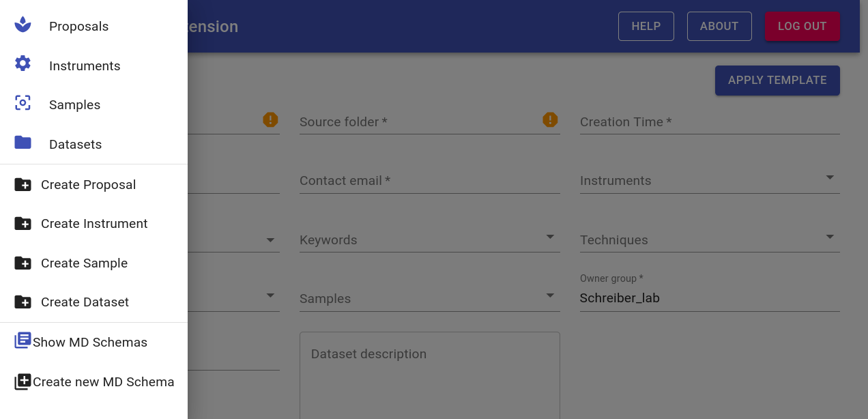
Task: Open the Proposals section
Action: [x=78, y=26]
